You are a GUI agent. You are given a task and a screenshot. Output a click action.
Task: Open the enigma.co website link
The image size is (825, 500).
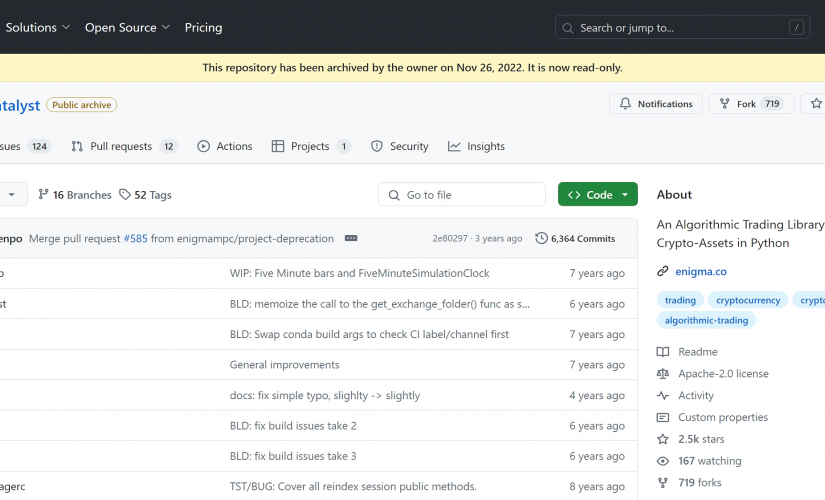tap(701, 272)
